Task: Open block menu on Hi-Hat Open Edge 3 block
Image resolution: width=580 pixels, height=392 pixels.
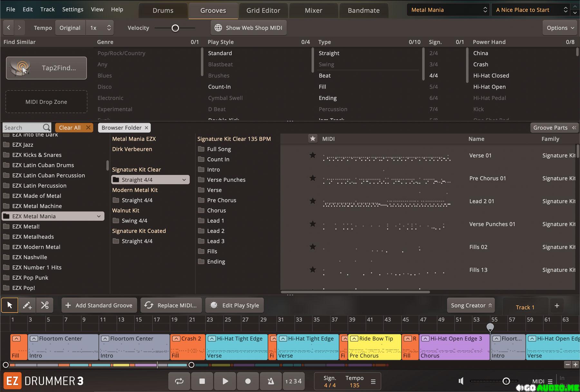Action: pyautogui.click(x=425, y=339)
